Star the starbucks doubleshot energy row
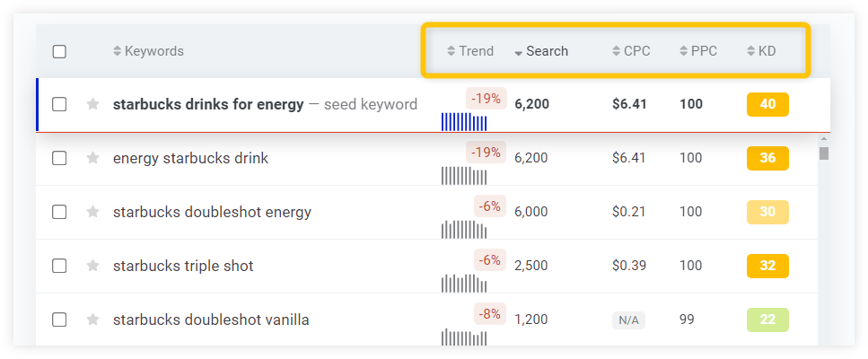This screenshot has width=868, height=359. (x=93, y=212)
